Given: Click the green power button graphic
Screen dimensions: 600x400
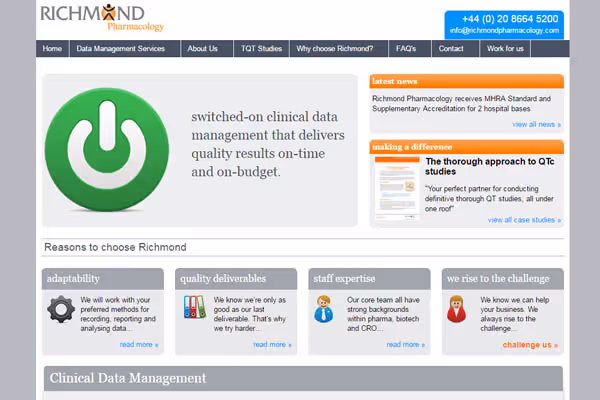Looking at the screenshot, I should (x=107, y=149).
